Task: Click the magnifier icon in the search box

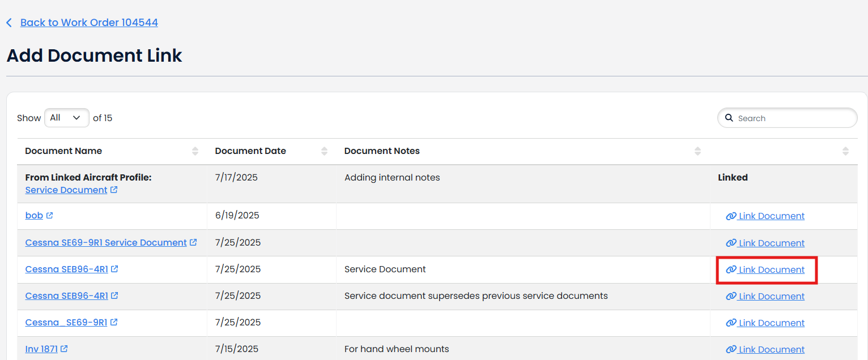Action: coord(729,118)
